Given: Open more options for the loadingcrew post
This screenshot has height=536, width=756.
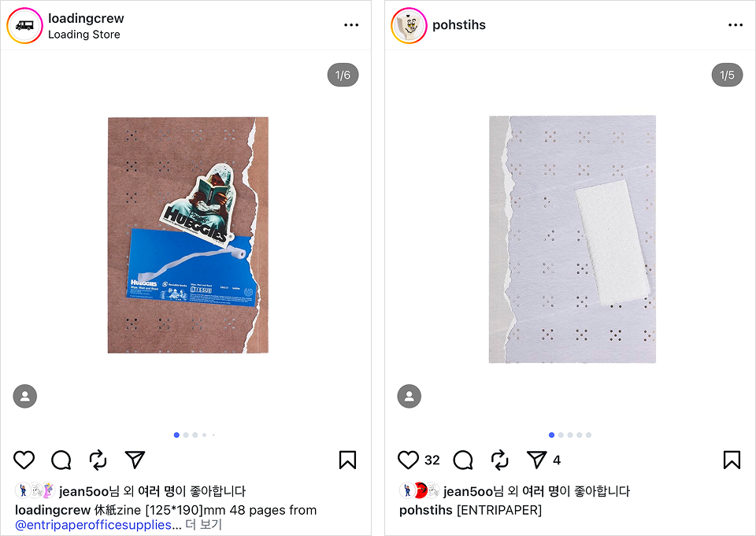Looking at the screenshot, I should coord(351,25).
